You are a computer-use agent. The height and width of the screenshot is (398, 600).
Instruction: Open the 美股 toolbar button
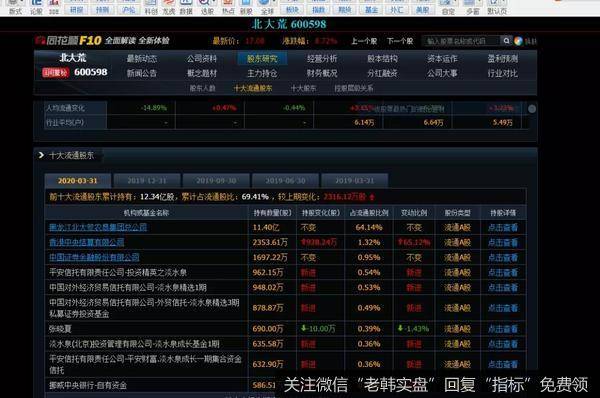[x=423, y=9]
